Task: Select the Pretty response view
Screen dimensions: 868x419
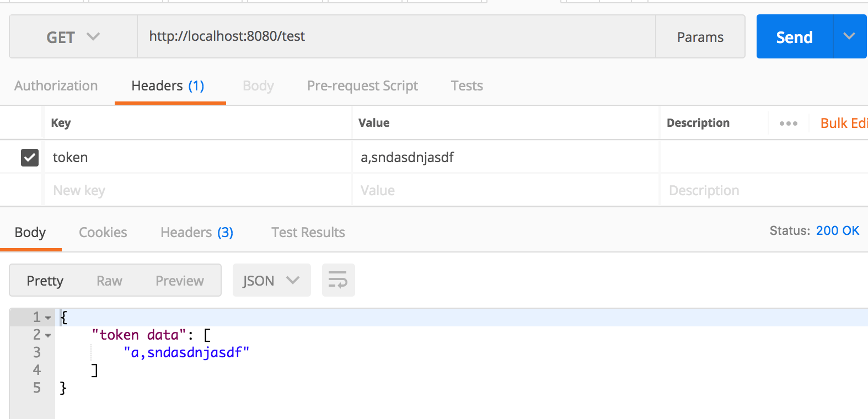Action: [44, 280]
